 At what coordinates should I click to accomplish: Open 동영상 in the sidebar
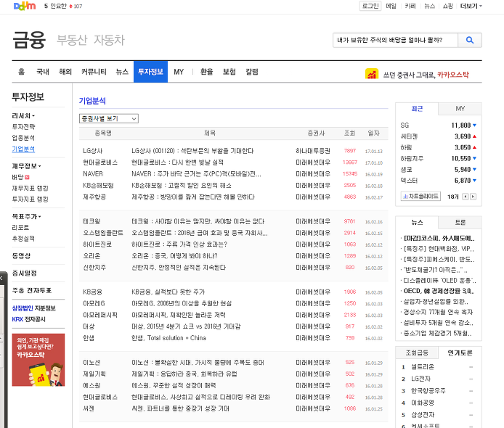tap(21, 256)
